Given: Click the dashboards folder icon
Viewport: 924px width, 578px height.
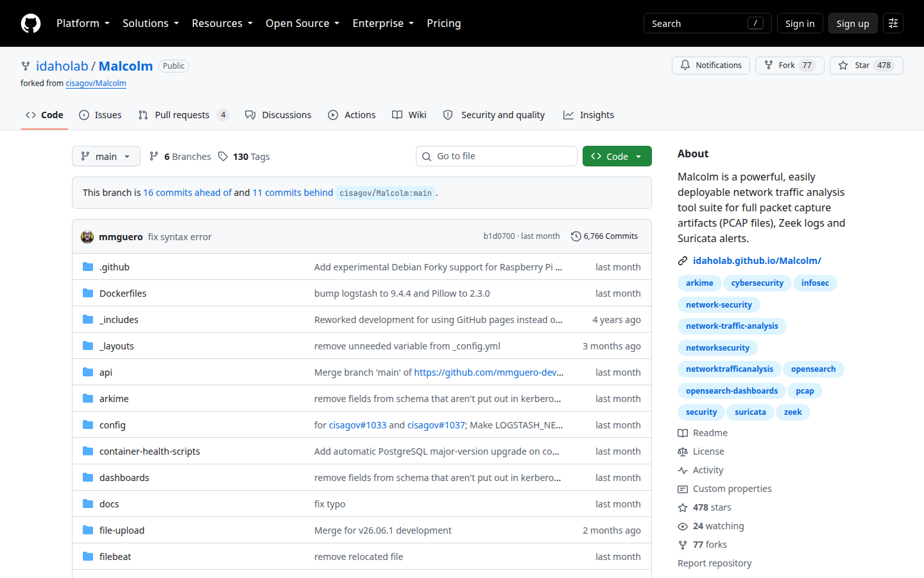Looking at the screenshot, I should 88,477.
